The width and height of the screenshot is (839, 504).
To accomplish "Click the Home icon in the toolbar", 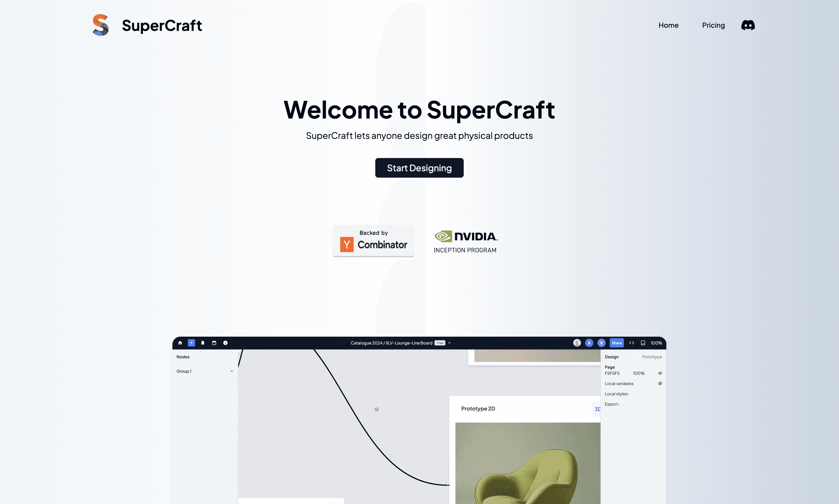I will pyautogui.click(x=180, y=342).
